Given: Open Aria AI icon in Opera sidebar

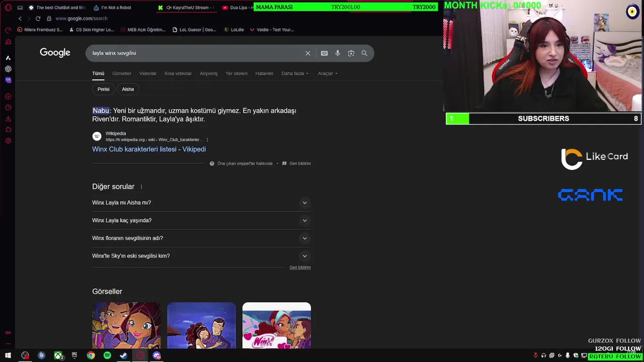Looking at the screenshot, I should [8, 58].
